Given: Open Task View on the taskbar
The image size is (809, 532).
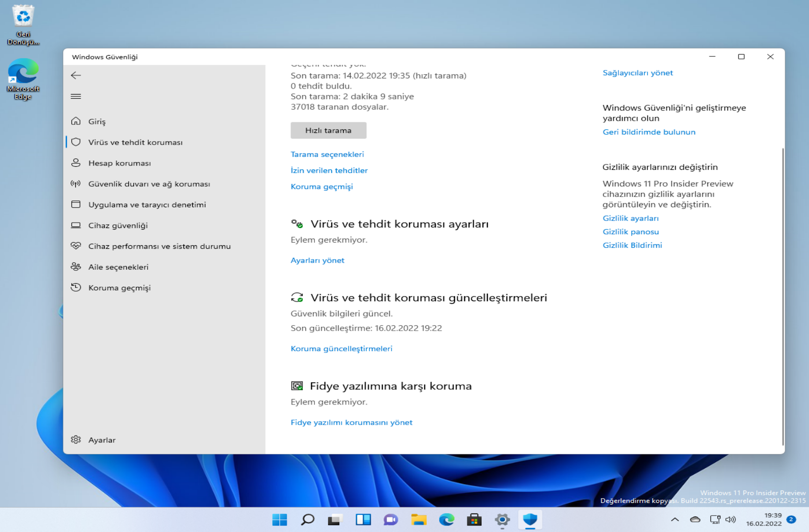Looking at the screenshot, I should pyautogui.click(x=335, y=519).
